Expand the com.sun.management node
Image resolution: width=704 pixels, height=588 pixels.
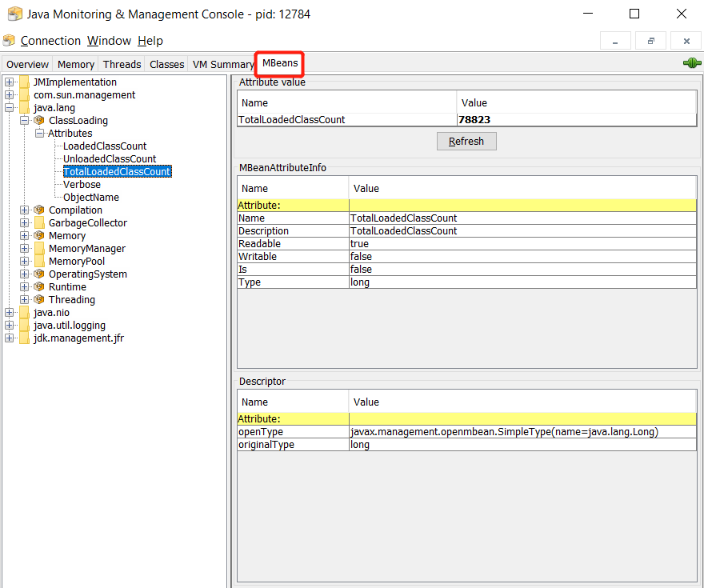pos(10,94)
